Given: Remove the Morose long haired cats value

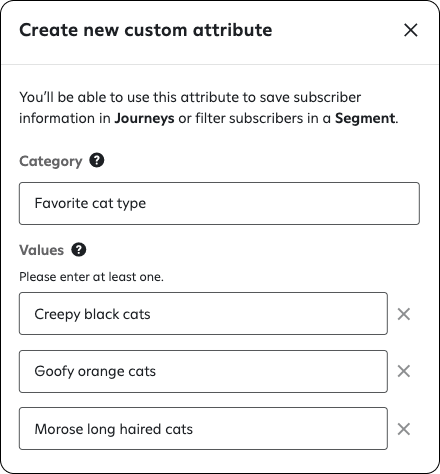Looking at the screenshot, I should click(x=404, y=429).
